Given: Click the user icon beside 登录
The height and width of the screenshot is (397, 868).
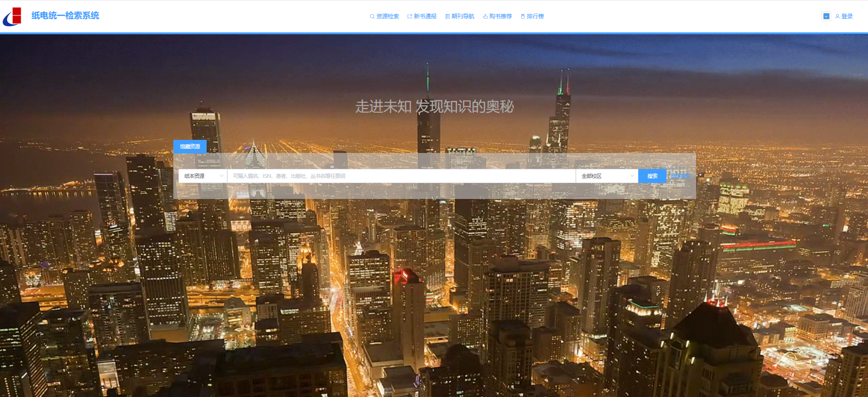Looking at the screenshot, I should 837,16.
